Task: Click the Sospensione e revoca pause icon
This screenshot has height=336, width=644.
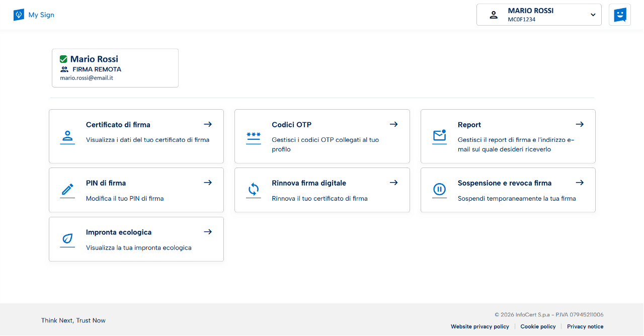Action: [x=439, y=190]
